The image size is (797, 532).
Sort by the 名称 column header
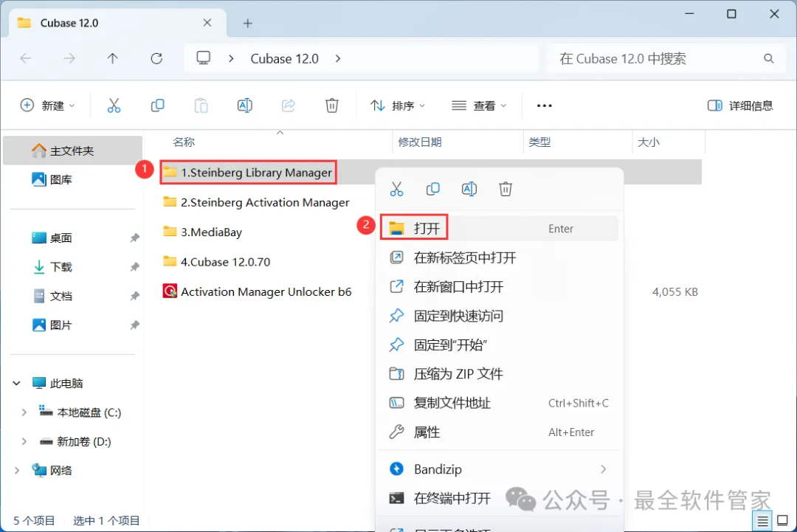184,142
